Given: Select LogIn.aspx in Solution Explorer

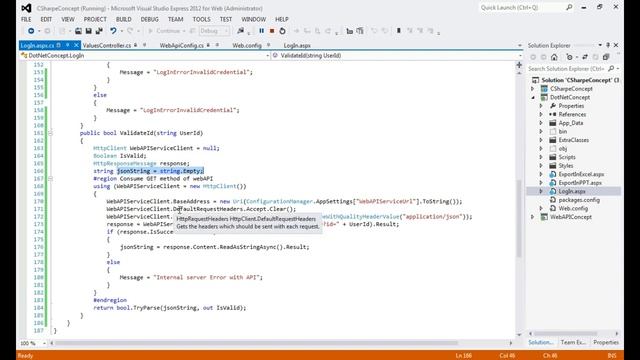Looking at the screenshot, I should pos(573,191).
